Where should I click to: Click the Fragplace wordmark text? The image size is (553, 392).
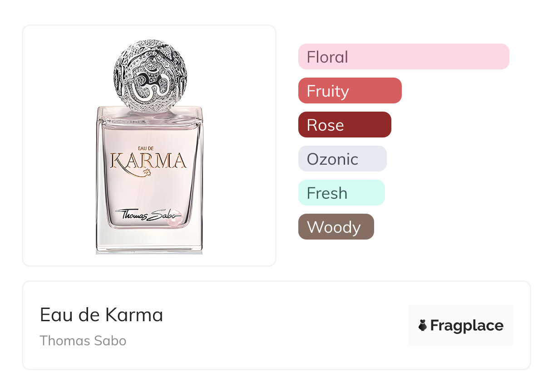(x=467, y=325)
